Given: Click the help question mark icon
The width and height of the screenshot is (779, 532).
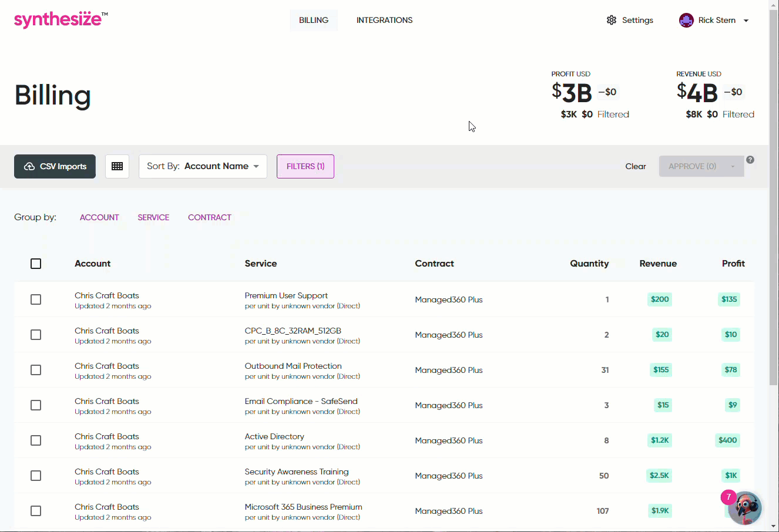Looking at the screenshot, I should (750, 160).
